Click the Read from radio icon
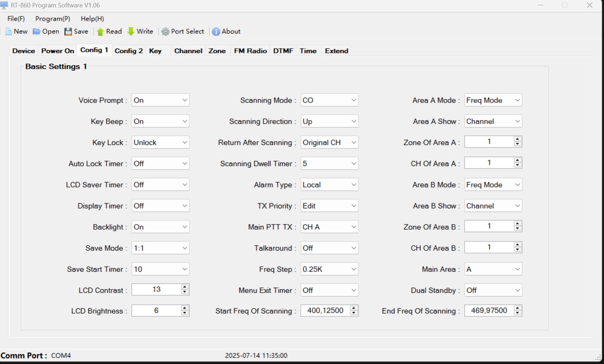Image resolution: width=604 pixels, height=364 pixels. [100, 32]
